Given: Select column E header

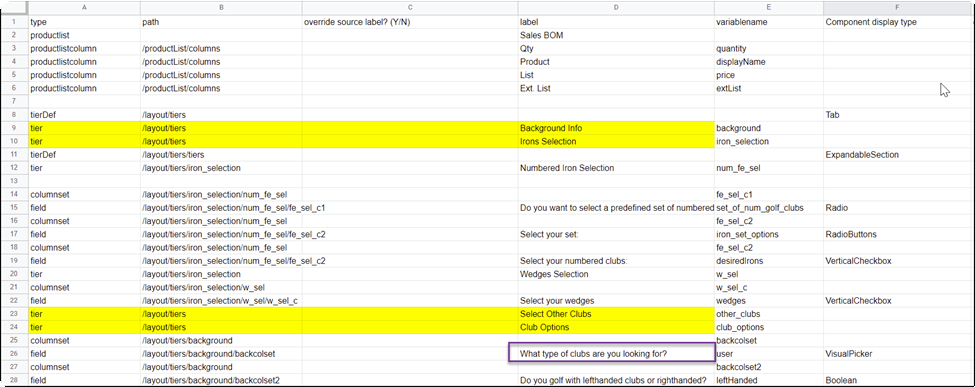Looking at the screenshot, I should tap(769, 8).
